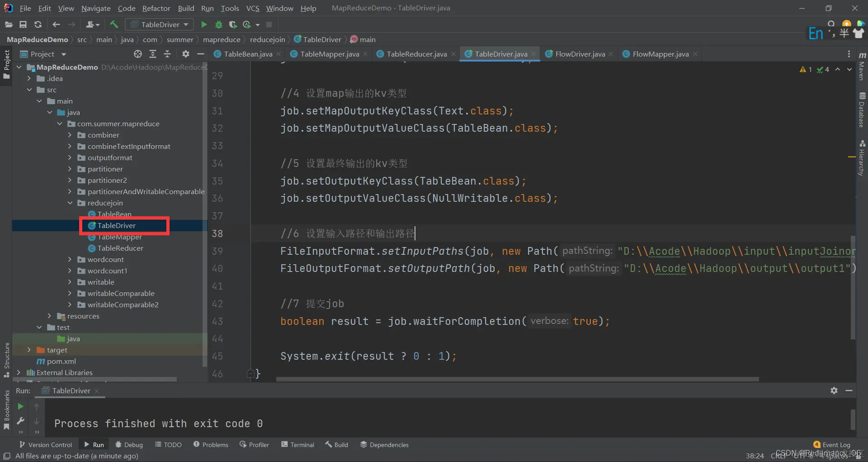The width and height of the screenshot is (868, 462).
Task: Expand the target folder
Action: click(x=29, y=350)
